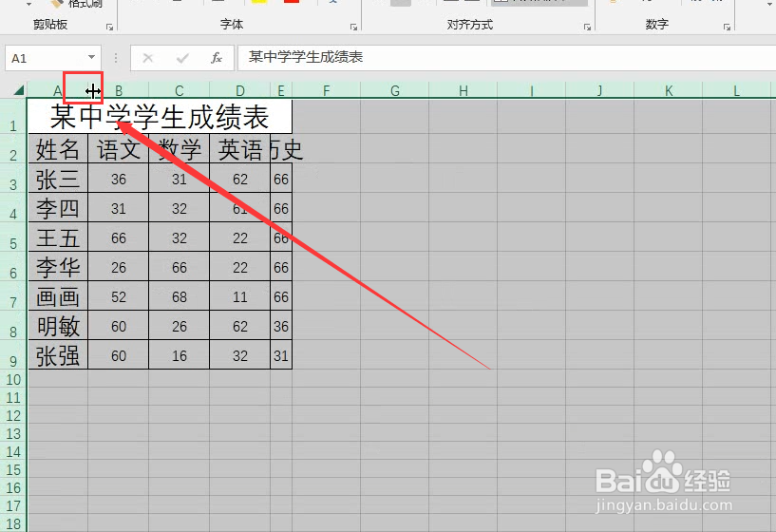Select 画画's 英语 score 11
Screen dimensions: 776x532
pos(240,296)
